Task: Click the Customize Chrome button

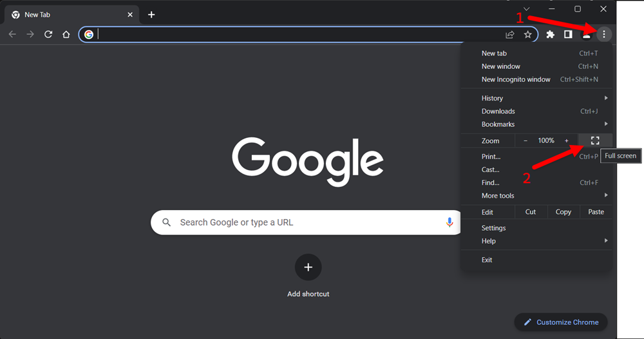Action: [x=561, y=322]
